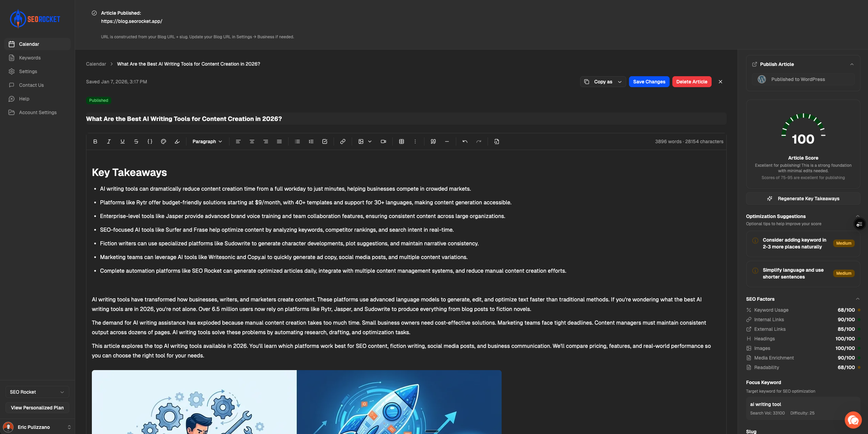Open Keywords in the sidebar
The width and height of the screenshot is (868, 434).
(x=30, y=58)
